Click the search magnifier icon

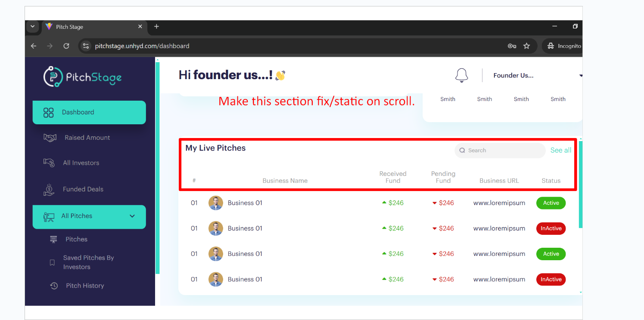[462, 151]
